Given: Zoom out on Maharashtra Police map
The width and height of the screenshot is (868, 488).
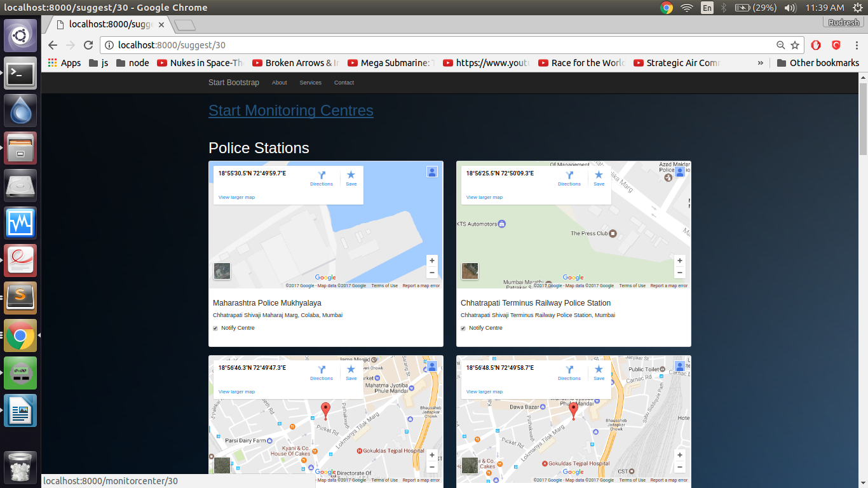Looking at the screenshot, I should [x=432, y=273].
